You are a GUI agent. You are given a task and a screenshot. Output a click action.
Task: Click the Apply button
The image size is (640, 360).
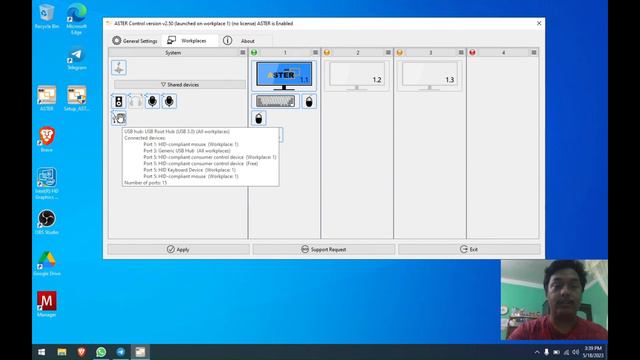click(x=178, y=249)
